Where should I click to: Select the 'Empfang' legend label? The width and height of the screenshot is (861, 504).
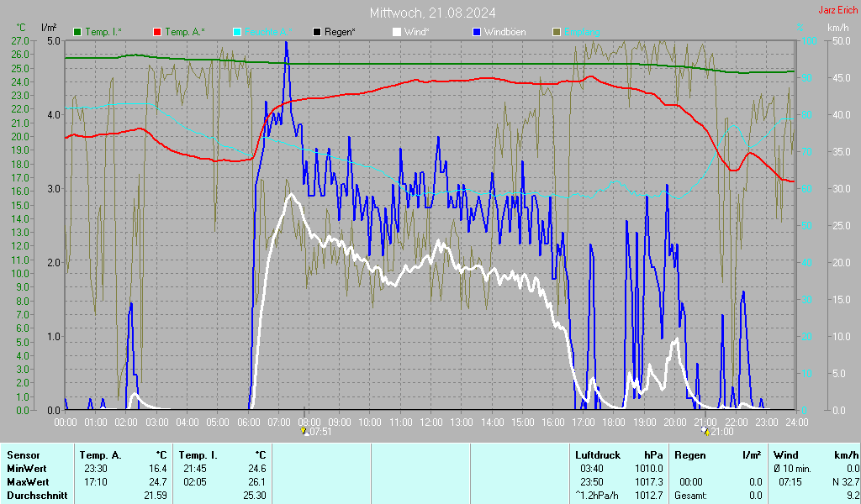[582, 33]
